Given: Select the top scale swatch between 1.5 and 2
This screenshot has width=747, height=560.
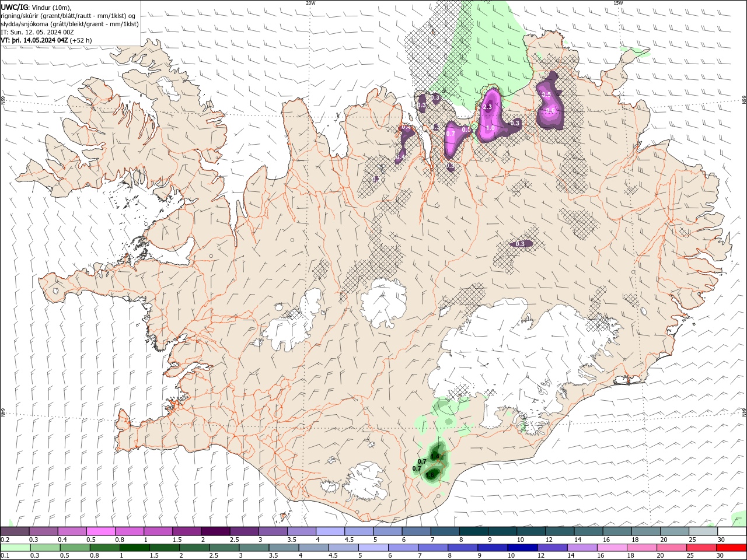Looking at the screenshot, I should [186, 531].
